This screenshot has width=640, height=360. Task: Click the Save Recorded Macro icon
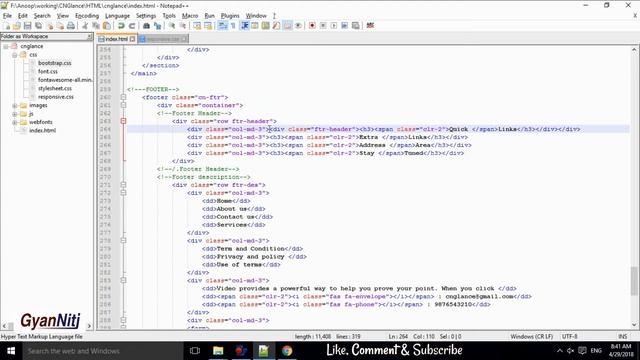(x=356, y=26)
